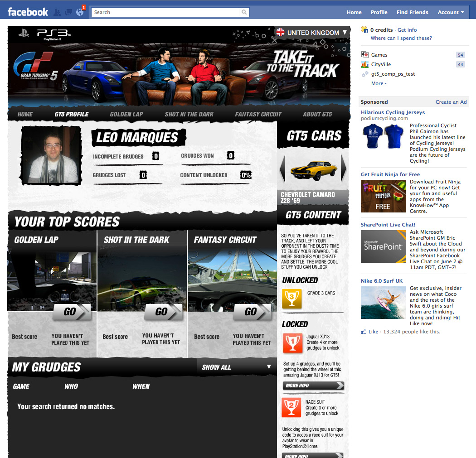Click the UK flag icon
The image size is (476, 458).
click(280, 32)
